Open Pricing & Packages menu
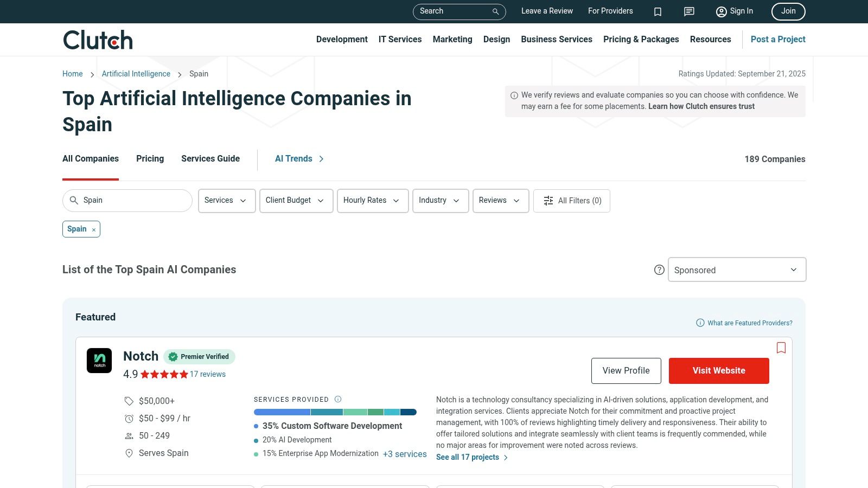The width and height of the screenshot is (868, 488). 641,39
